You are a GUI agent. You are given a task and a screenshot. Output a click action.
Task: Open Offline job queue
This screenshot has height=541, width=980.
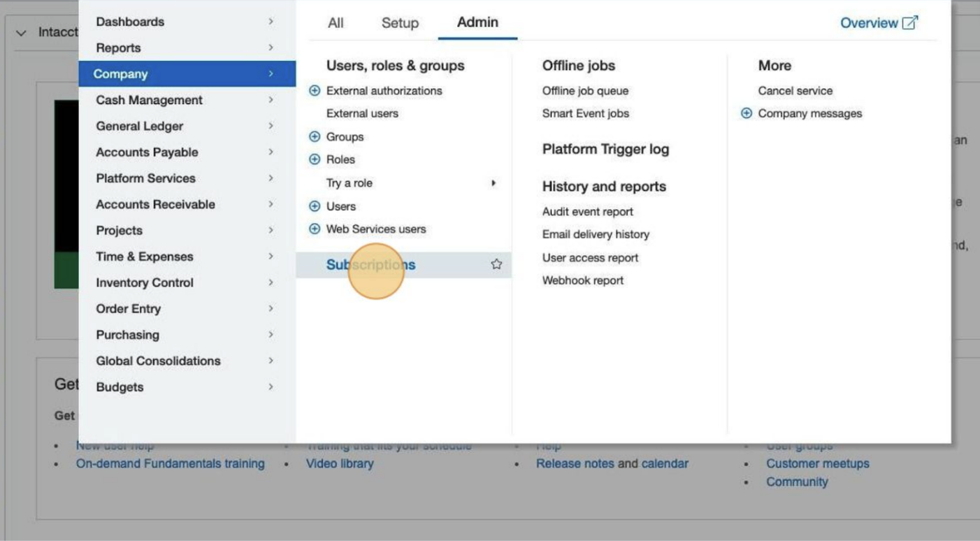coord(585,91)
